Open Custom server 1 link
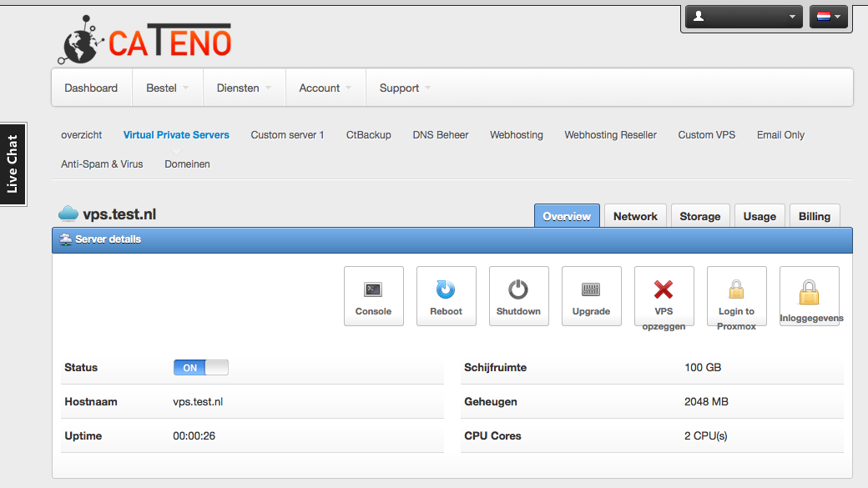Screen dimensions: 868x488 tap(287, 135)
